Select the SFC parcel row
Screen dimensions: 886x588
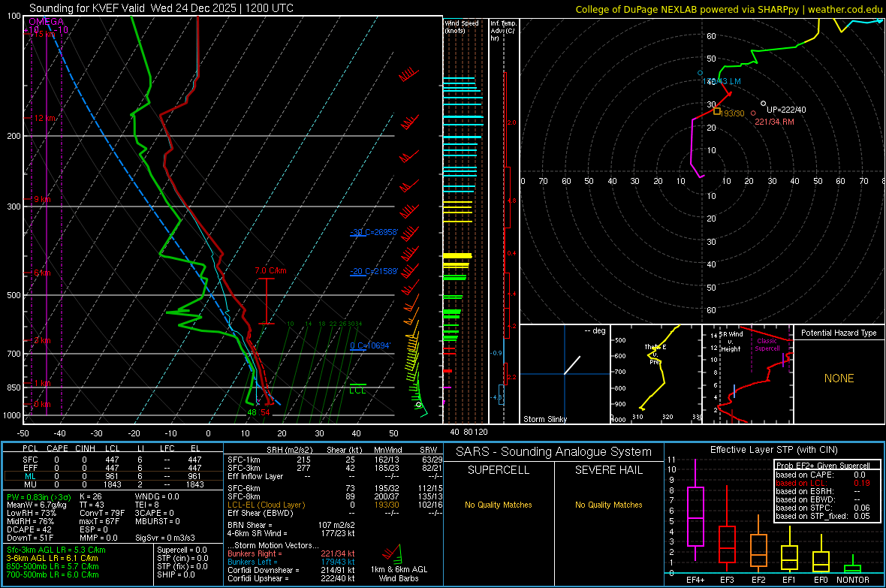(113, 460)
